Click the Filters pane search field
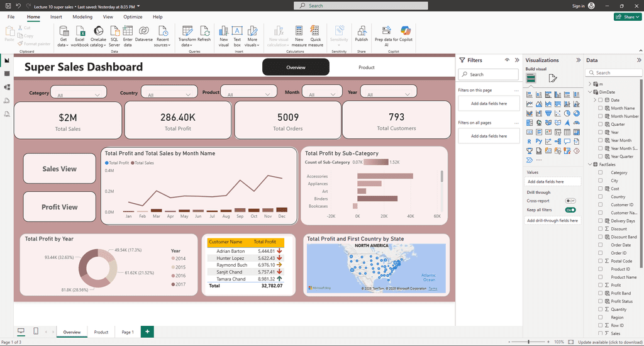644x346 pixels. [x=488, y=74]
